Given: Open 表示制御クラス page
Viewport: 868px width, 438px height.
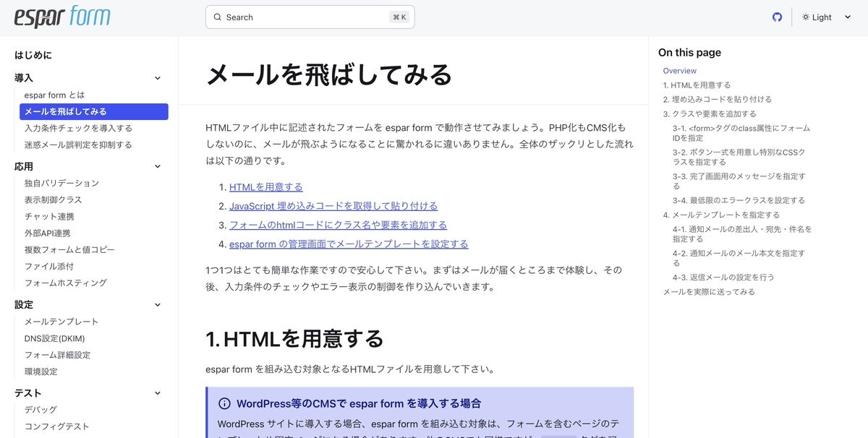Looking at the screenshot, I should point(53,199).
